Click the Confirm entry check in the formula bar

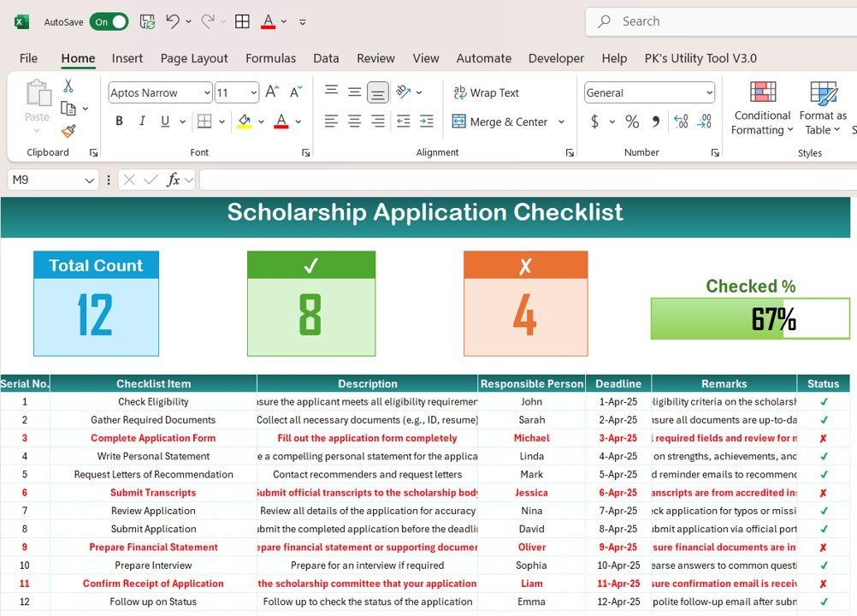click(x=151, y=180)
